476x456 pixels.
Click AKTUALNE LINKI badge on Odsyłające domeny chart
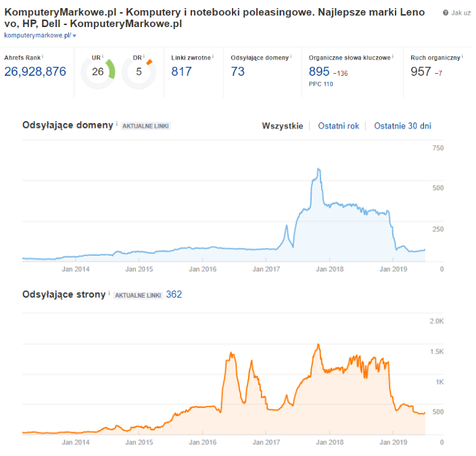(x=146, y=126)
